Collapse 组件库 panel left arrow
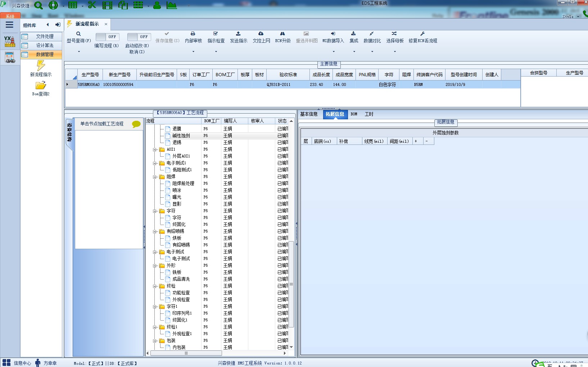This screenshot has width=588, height=367. pos(48,25)
